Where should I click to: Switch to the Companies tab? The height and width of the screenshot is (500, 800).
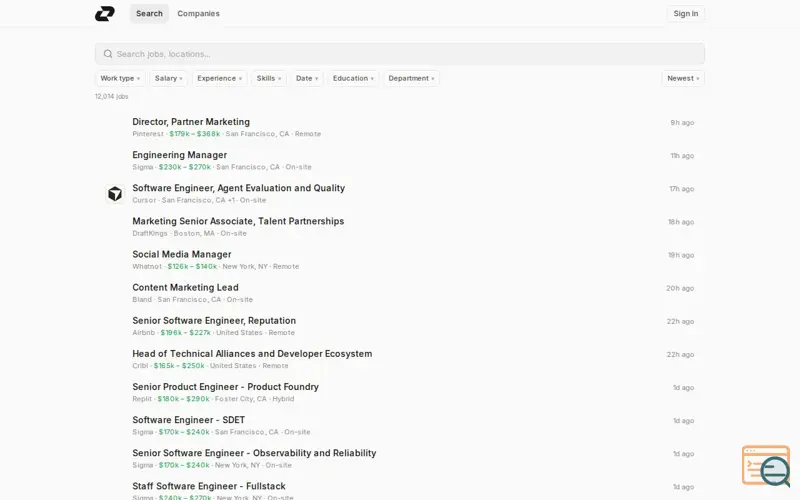point(198,14)
